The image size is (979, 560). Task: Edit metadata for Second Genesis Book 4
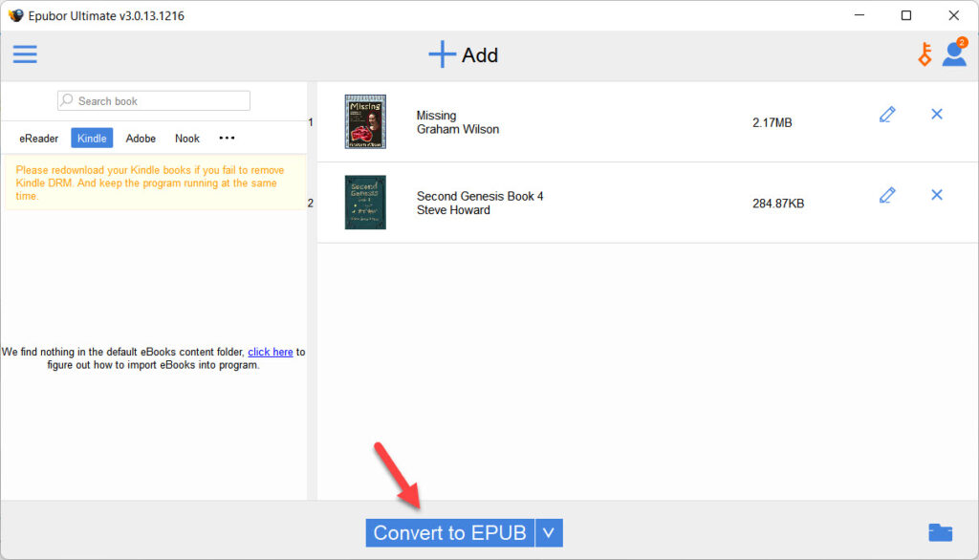coord(887,195)
